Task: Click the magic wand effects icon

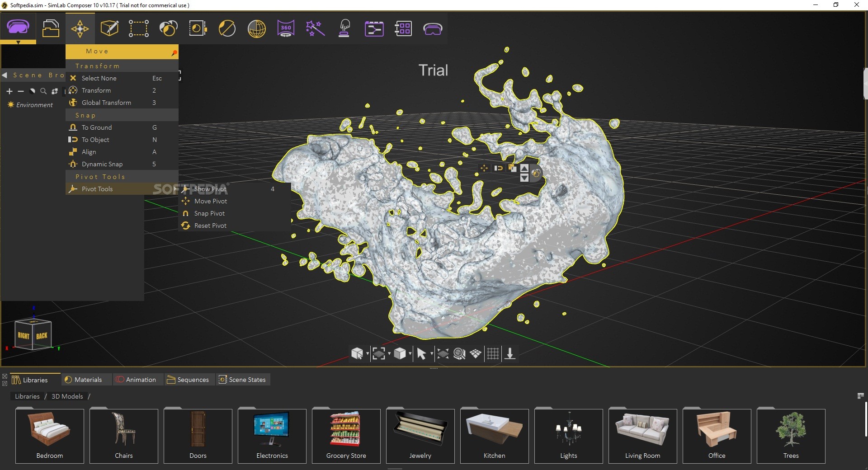Action: coord(315,28)
